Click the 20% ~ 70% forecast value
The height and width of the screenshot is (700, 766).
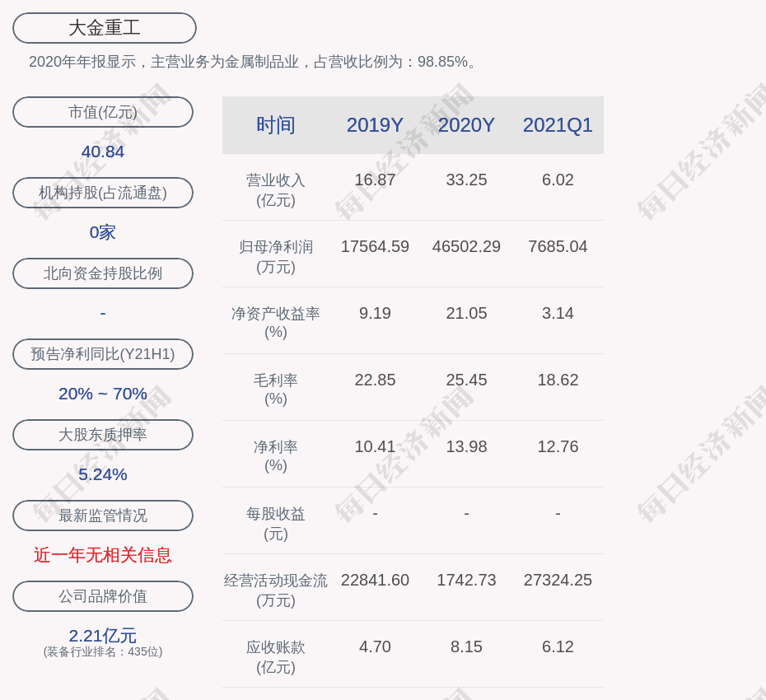pyautogui.click(x=103, y=394)
